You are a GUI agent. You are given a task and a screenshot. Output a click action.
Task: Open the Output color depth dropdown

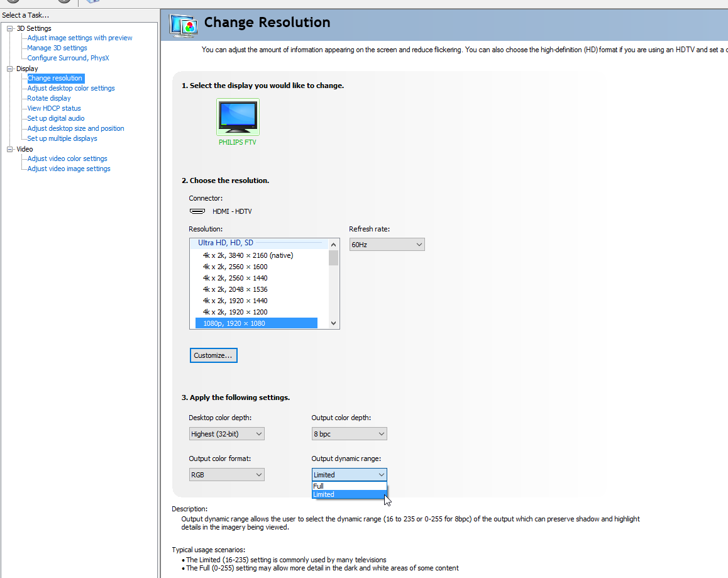tap(349, 434)
